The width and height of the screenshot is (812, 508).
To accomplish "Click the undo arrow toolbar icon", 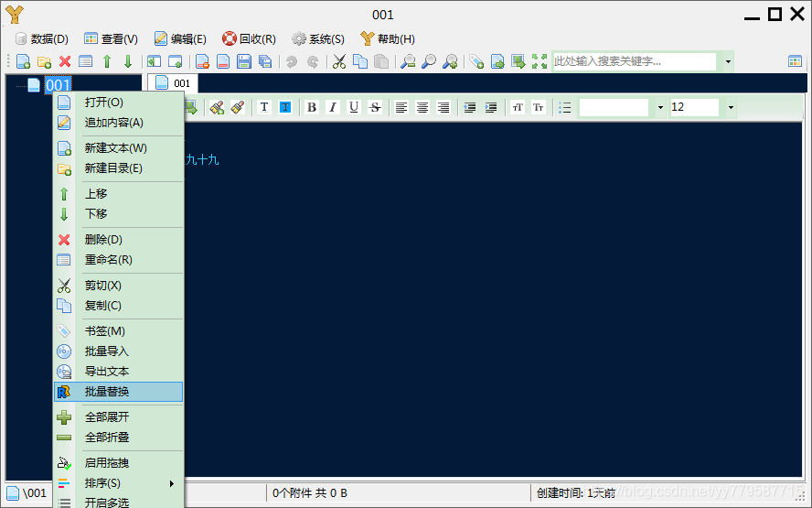I will click(x=292, y=61).
